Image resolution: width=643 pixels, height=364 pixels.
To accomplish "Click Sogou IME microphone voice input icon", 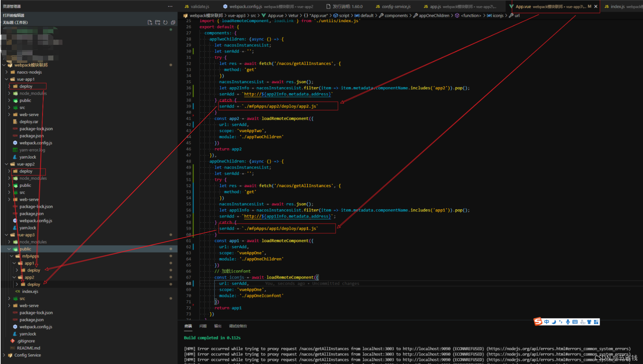I will coord(568,322).
